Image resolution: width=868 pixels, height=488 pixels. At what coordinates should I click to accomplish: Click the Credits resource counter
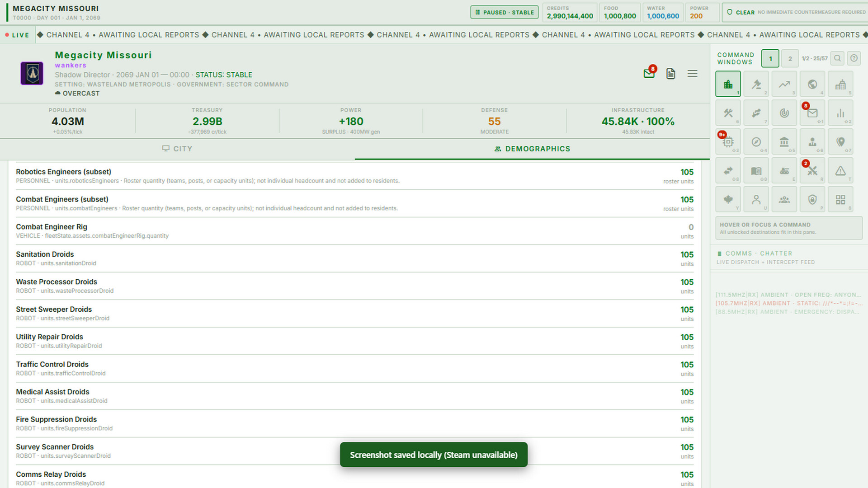click(x=570, y=12)
